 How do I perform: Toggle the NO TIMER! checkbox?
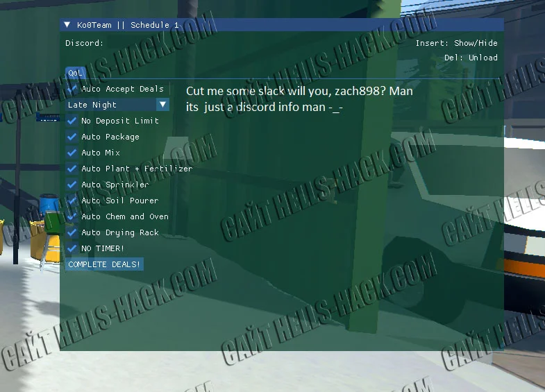click(72, 248)
